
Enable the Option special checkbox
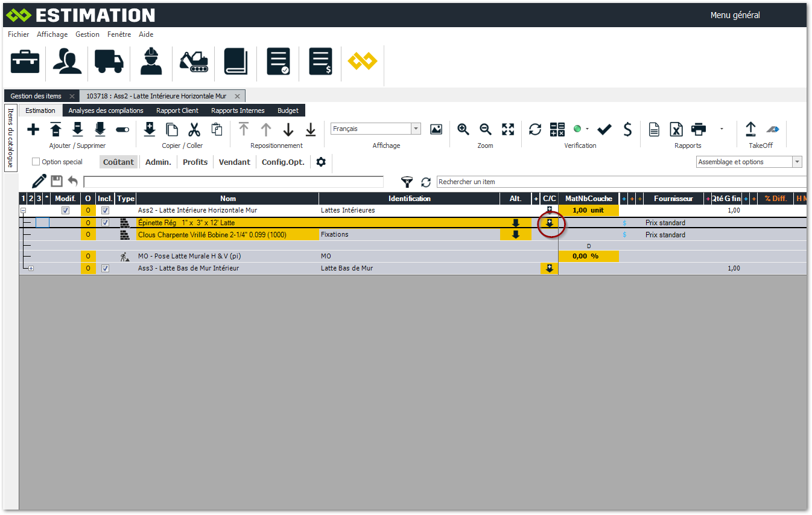click(36, 162)
